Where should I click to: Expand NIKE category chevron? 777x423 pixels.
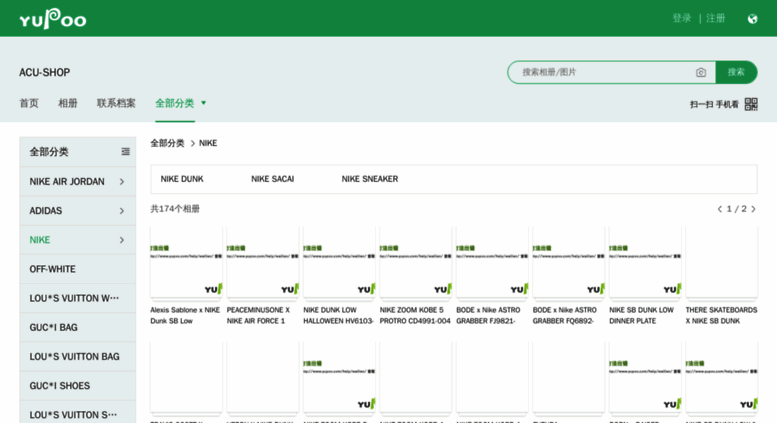coord(122,240)
